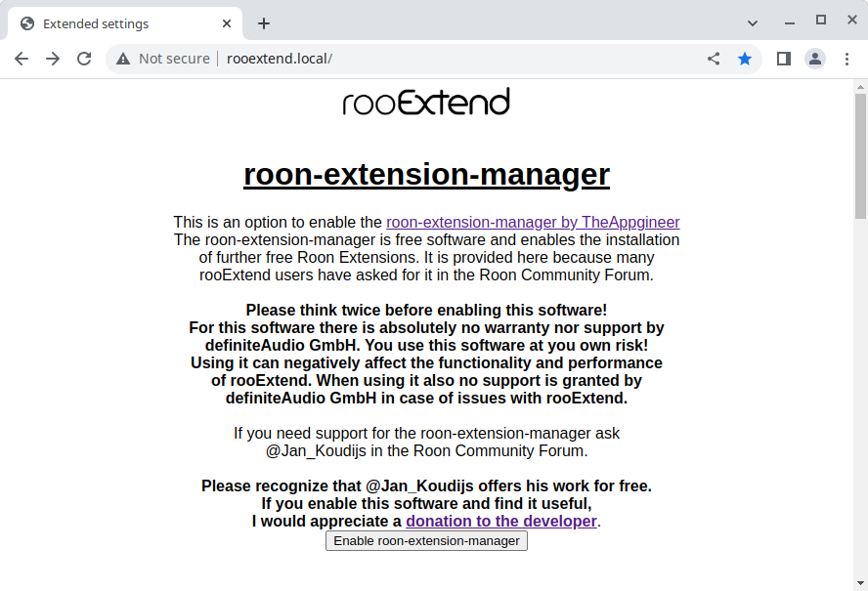
Task: Open a new browser tab
Action: click(x=264, y=23)
